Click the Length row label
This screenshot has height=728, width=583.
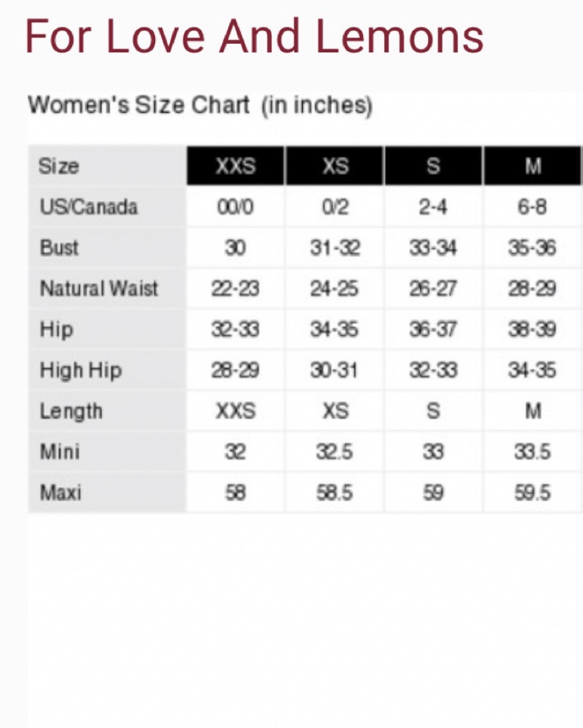(x=71, y=411)
